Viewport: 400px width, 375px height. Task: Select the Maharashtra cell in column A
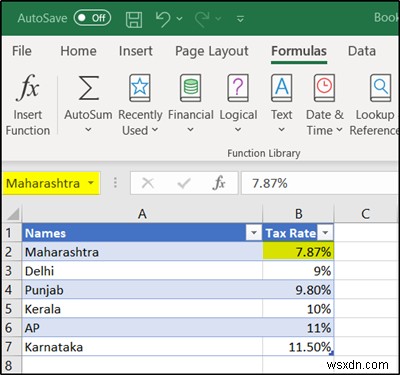point(142,252)
